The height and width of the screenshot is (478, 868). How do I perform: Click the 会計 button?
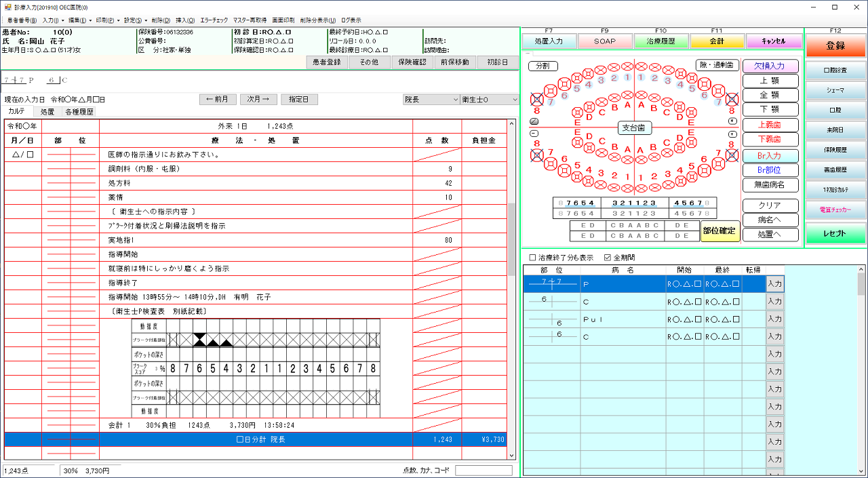717,41
